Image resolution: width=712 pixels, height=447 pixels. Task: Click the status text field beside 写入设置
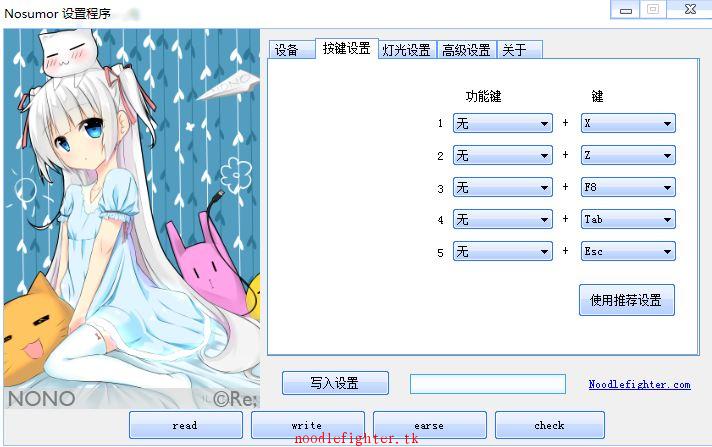(x=488, y=384)
